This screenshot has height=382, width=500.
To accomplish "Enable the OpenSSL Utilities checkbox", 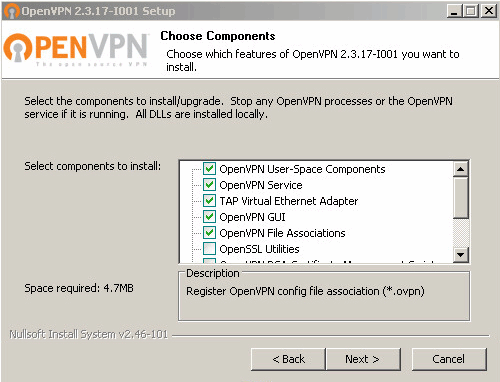I will 209,249.
